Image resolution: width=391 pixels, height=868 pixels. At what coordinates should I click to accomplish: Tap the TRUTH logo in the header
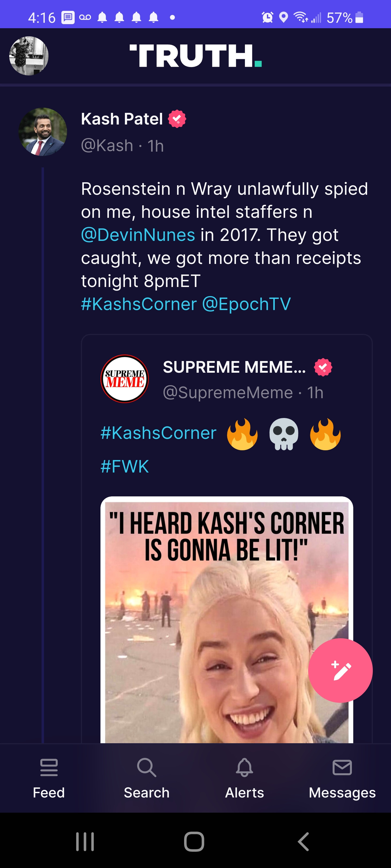coord(196,56)
